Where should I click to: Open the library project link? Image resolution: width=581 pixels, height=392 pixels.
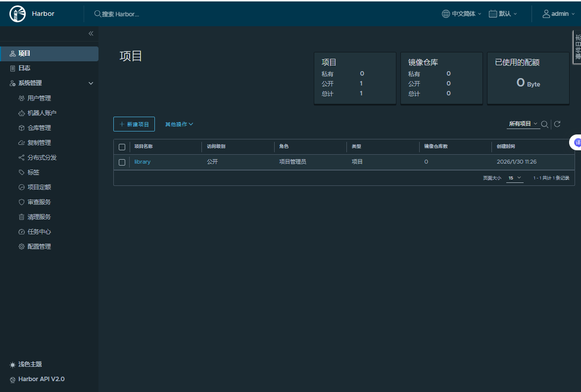point(143,162)
